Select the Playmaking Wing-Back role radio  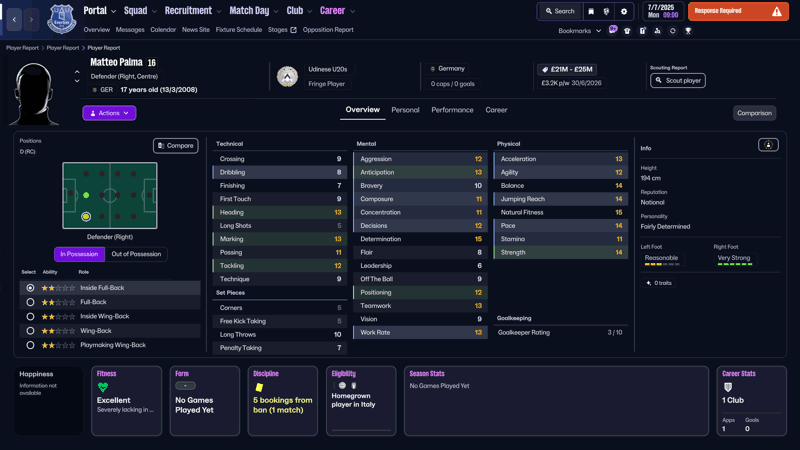(x=30, y=345)
